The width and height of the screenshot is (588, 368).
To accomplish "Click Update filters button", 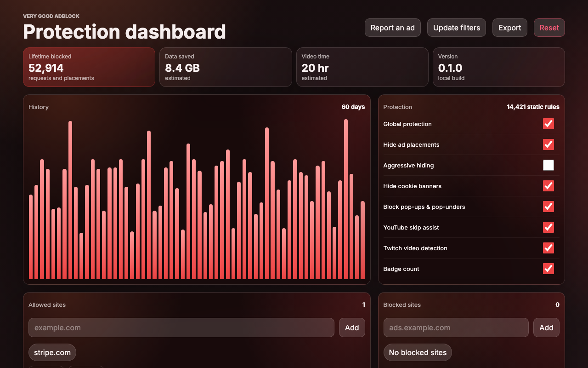I will click(x=457, y=28).
